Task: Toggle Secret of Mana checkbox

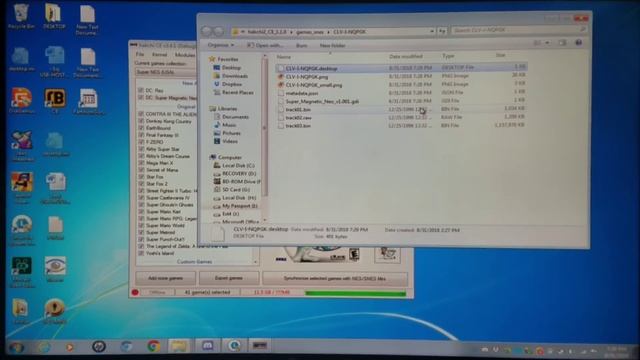Action: [x=141, y=170]
